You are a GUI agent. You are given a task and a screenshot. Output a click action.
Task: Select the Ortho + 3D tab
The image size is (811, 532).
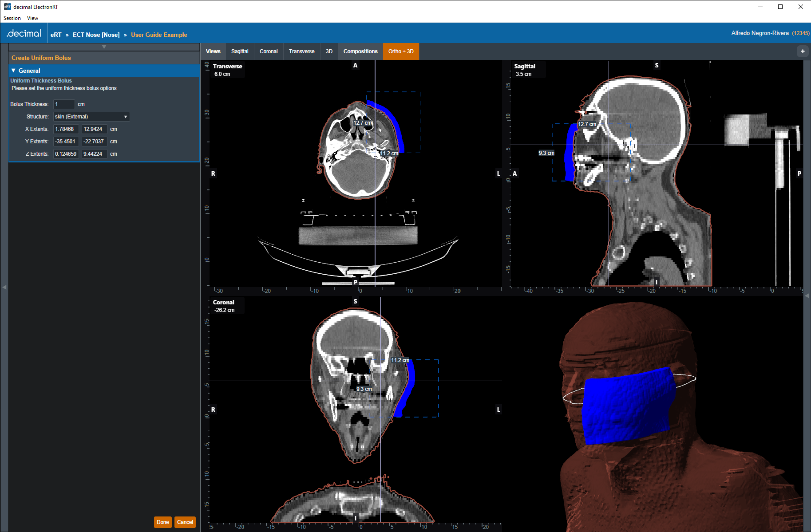400,51
